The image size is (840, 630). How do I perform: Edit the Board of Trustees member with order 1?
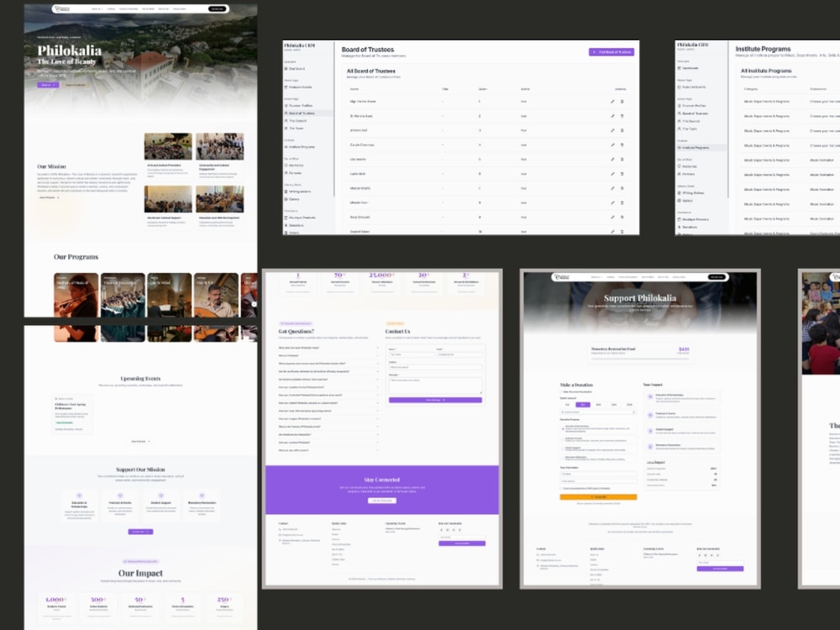click(x=612, y=102)
